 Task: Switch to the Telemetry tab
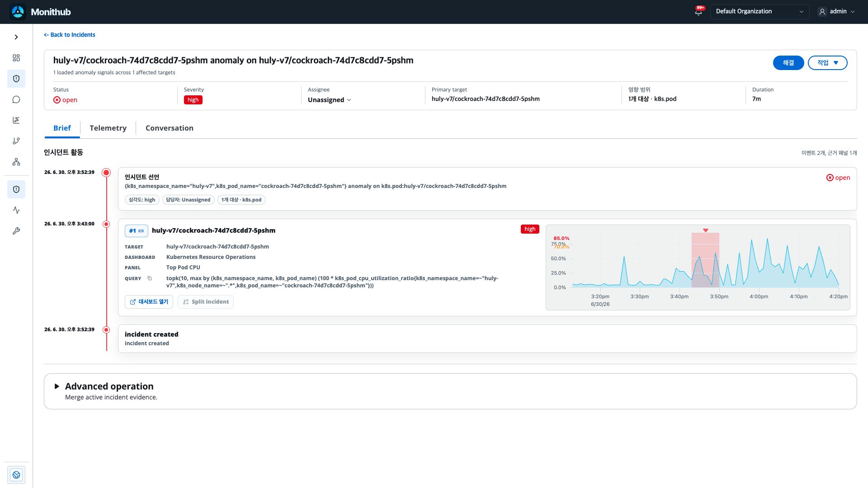pos(108,128)
